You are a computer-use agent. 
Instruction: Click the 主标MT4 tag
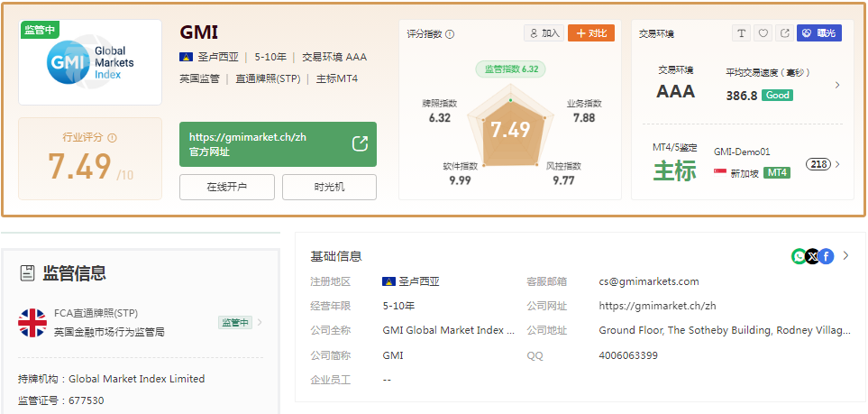(337, 78)
